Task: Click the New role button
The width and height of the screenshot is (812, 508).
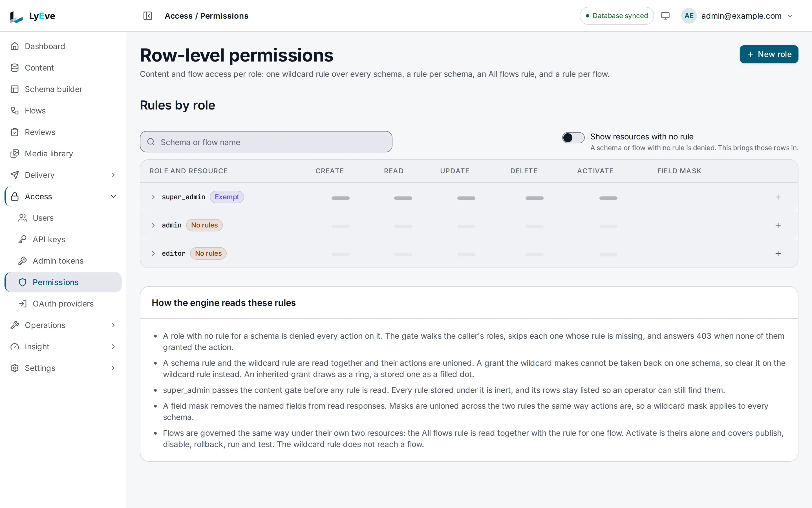Action: (x=769, y=54)
